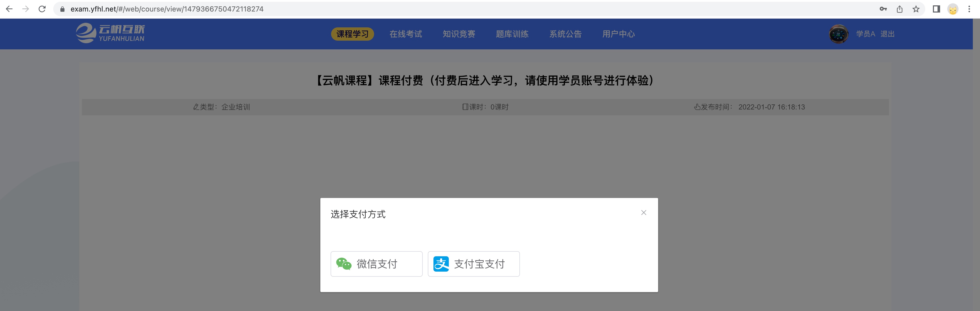Viewport: 980px width, 311px height.
Task: Choose 微信支付 as payment method
Action: click(x=376, y=264)
